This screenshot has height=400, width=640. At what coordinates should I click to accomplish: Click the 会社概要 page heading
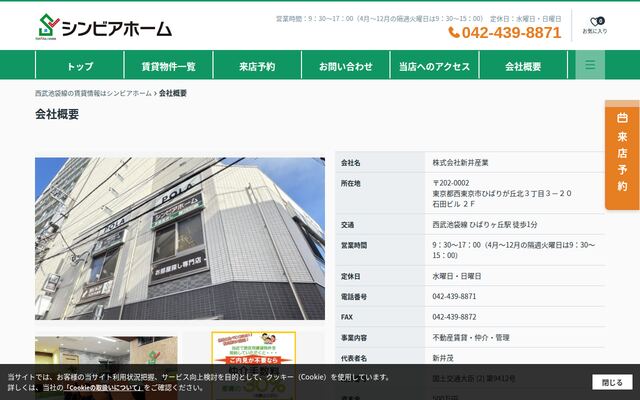[x=57, y=114]
